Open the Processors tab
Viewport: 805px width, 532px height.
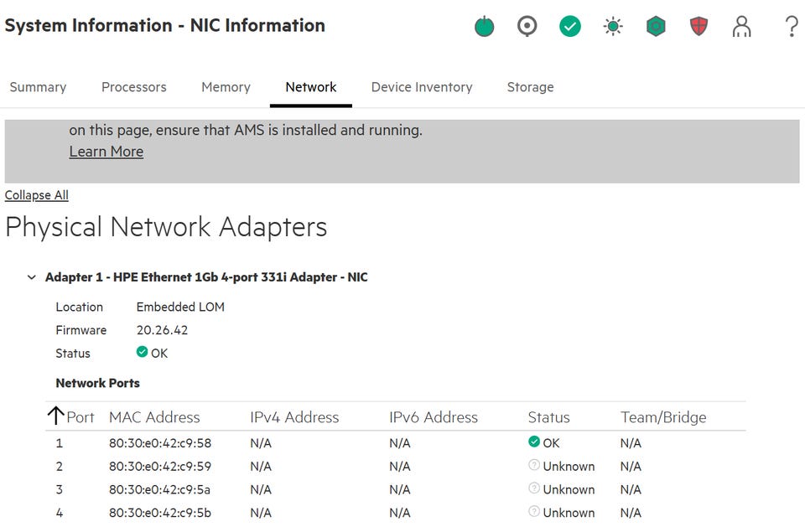click(x=134, y=87)
